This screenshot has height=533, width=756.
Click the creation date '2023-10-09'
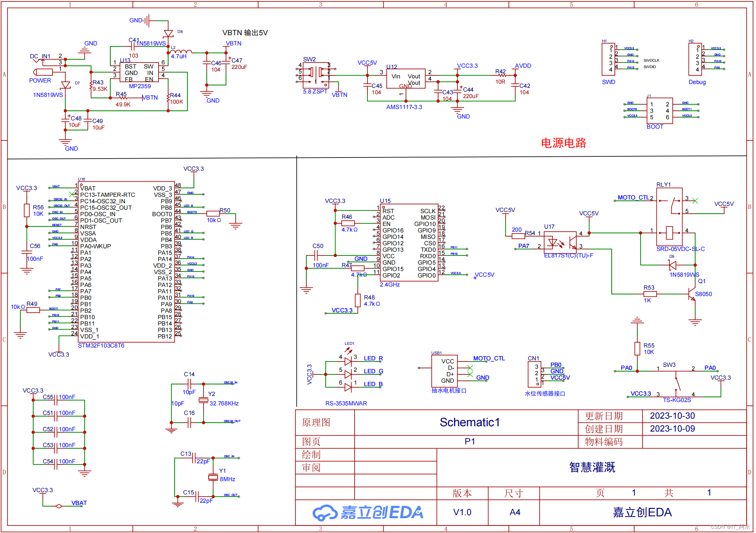click(672, 429)
